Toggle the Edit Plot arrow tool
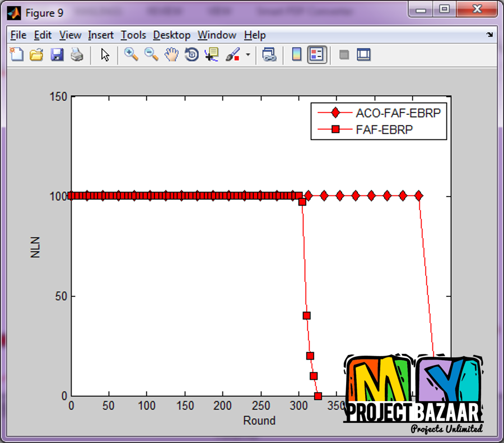504x443 pixels. 105,54
